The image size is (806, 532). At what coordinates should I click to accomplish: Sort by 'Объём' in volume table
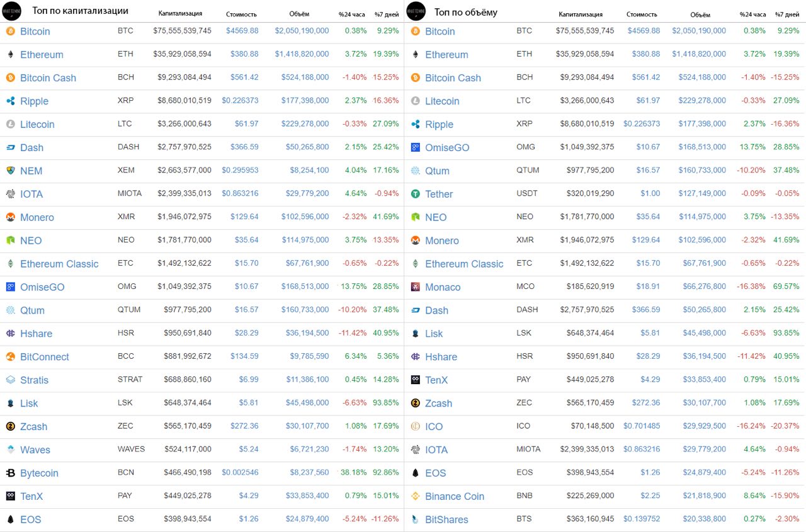click(700, 14)
